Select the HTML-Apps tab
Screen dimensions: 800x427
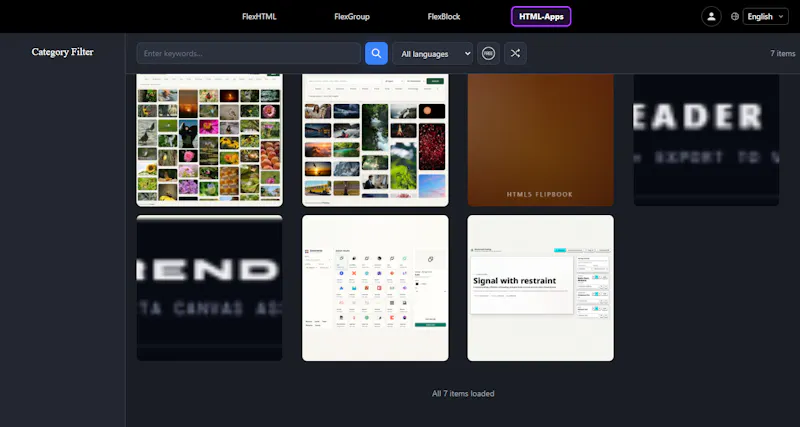tap(541, 16)
